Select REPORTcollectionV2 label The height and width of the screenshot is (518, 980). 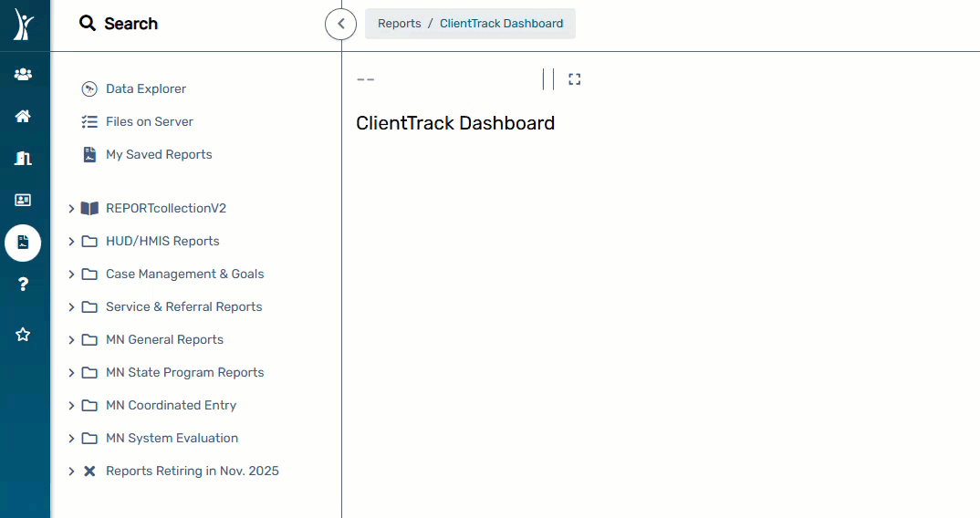pyautogui.click(x=166, y=208)
